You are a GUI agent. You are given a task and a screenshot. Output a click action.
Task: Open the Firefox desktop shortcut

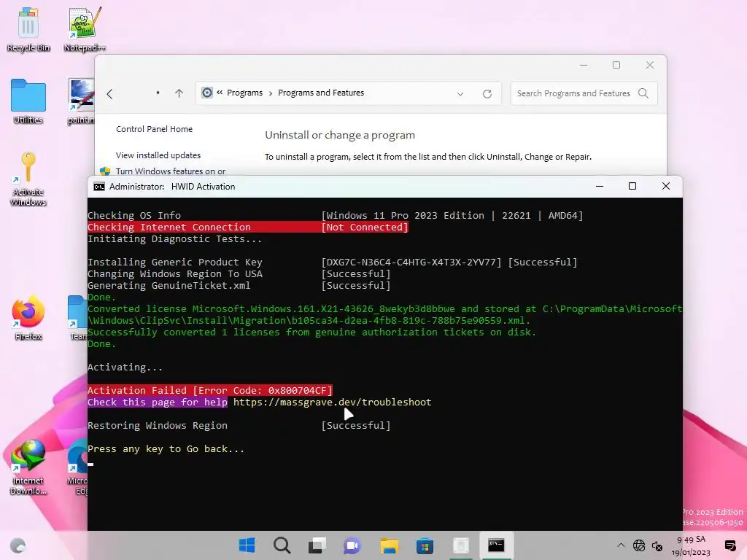28,318
